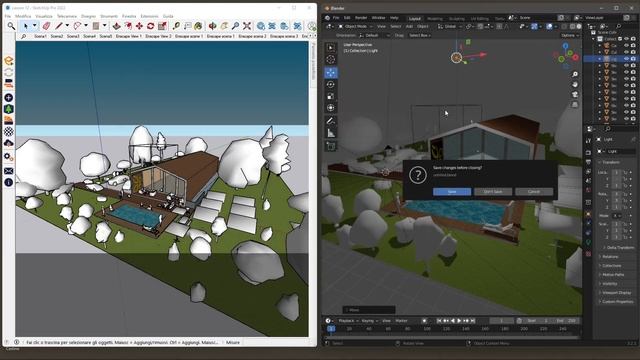Viewport: 640px width, 360px height.
Task: Open Blender Render menu
Action: tap(361, 18)
